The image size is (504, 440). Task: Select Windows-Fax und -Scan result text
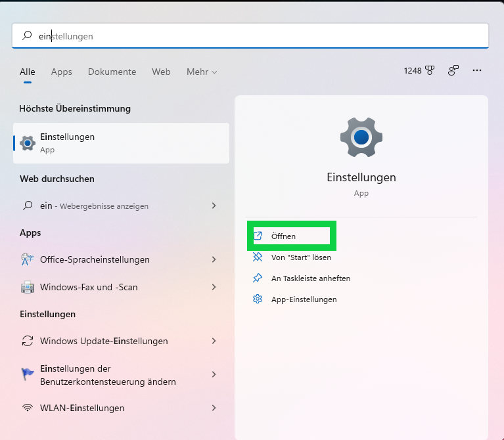point(89,287)
